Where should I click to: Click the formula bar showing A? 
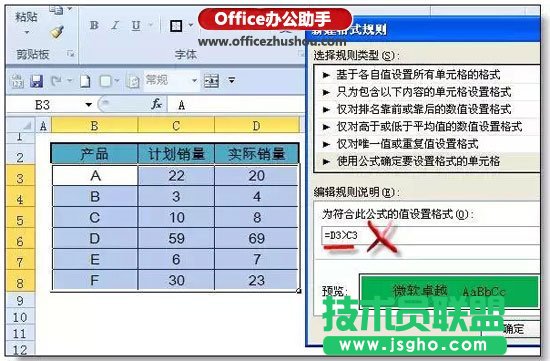pos(237,105)
